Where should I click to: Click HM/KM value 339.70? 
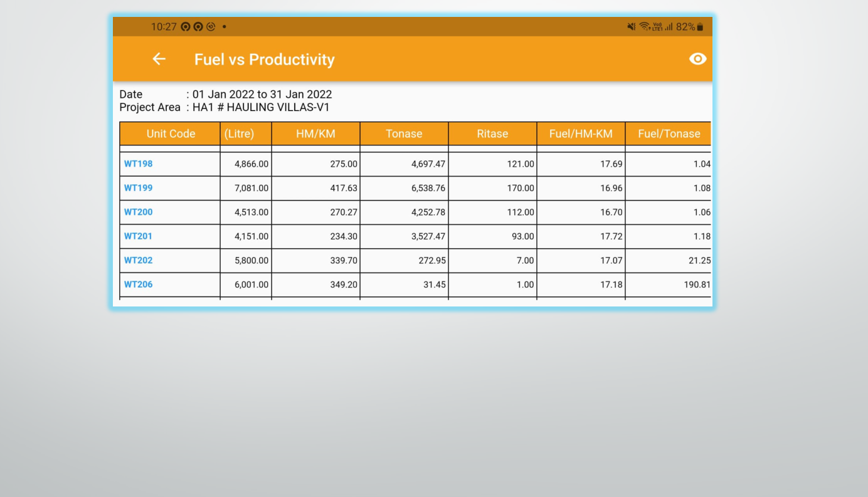point(344,261)
